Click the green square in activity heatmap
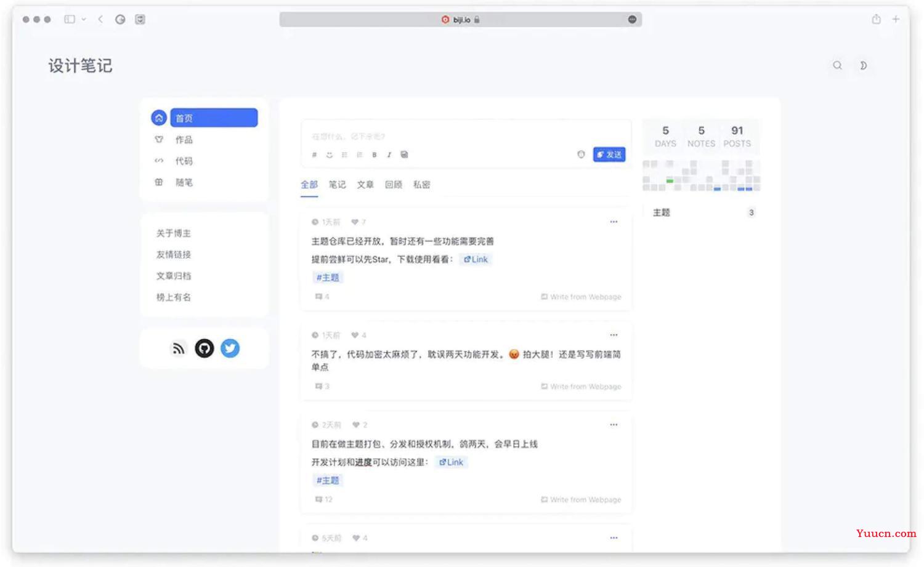Image resolution: width=924 pixels, height=567 pixels. [x=670, y=180]
